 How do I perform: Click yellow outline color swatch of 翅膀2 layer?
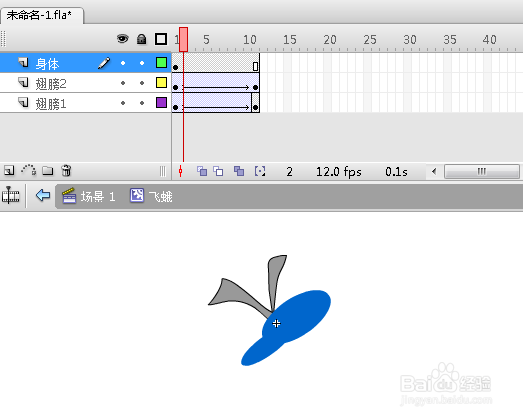[161, 82]
